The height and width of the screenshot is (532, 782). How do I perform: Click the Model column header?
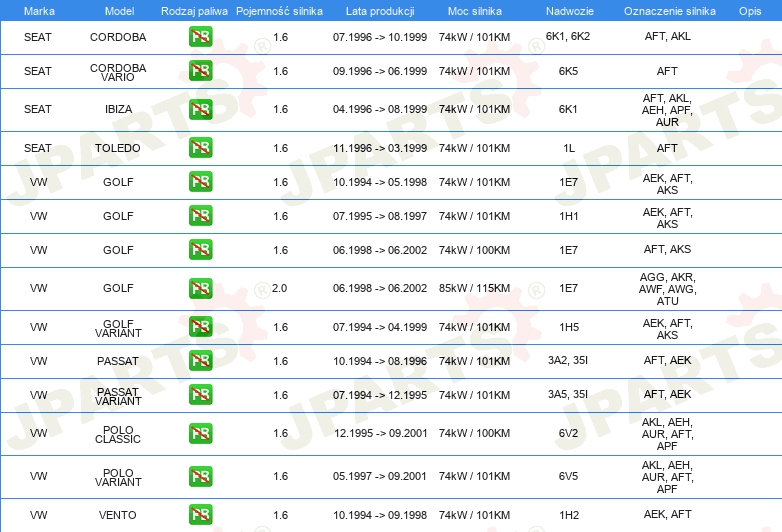tap(119, 11)
